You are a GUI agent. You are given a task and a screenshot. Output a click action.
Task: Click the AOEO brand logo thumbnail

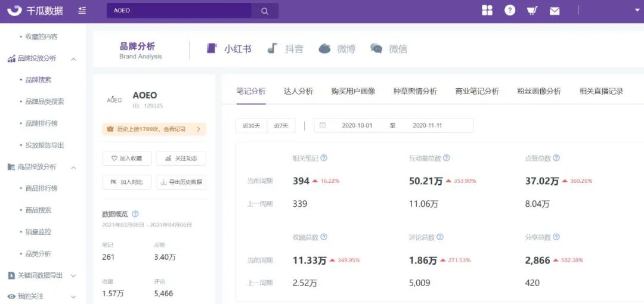(x=114, y=100)
